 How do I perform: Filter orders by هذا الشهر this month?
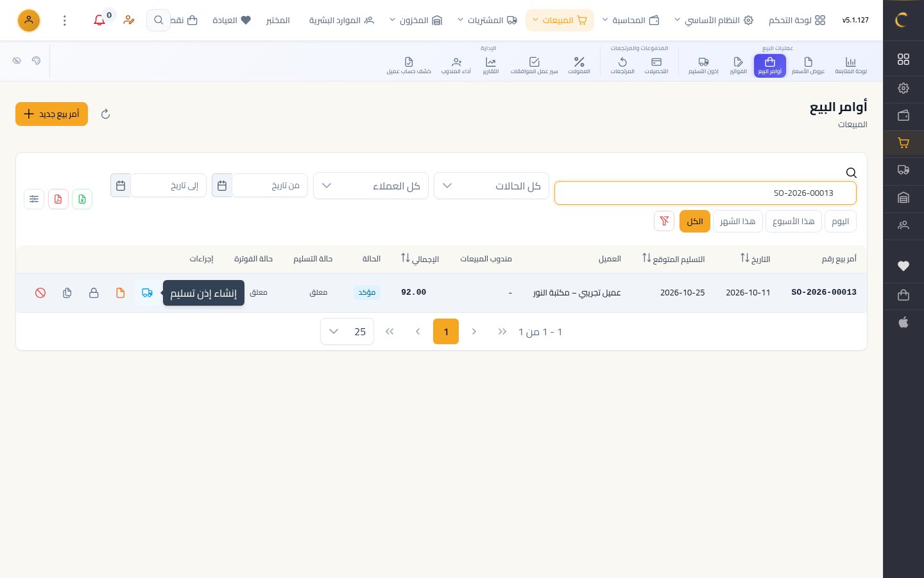coord(738,222)
